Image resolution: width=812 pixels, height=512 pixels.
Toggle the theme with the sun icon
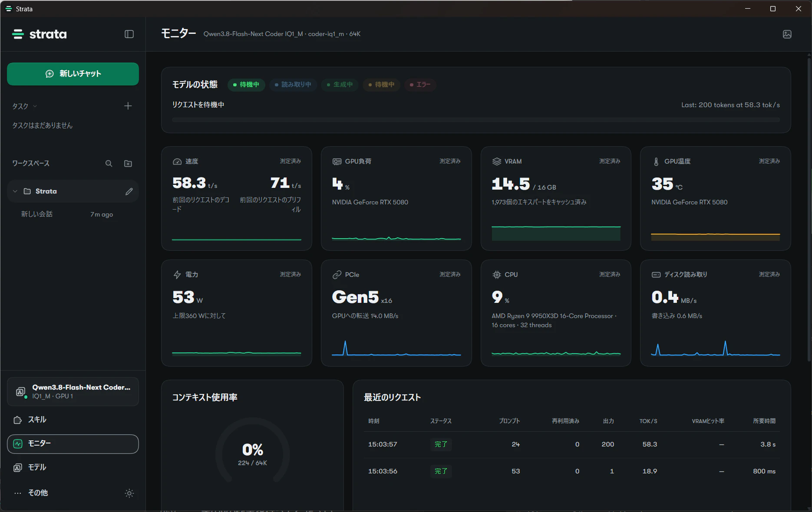click(129, 493)
